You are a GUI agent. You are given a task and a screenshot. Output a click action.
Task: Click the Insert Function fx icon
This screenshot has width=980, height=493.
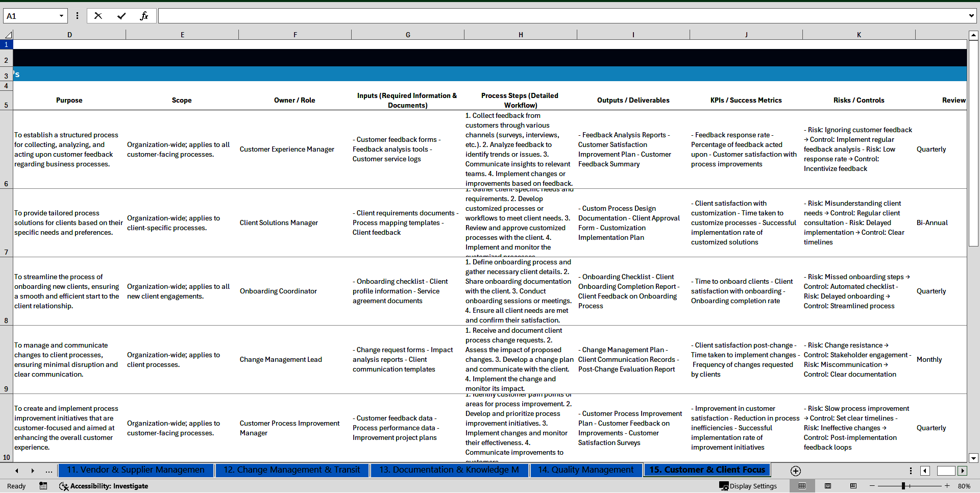144,16
